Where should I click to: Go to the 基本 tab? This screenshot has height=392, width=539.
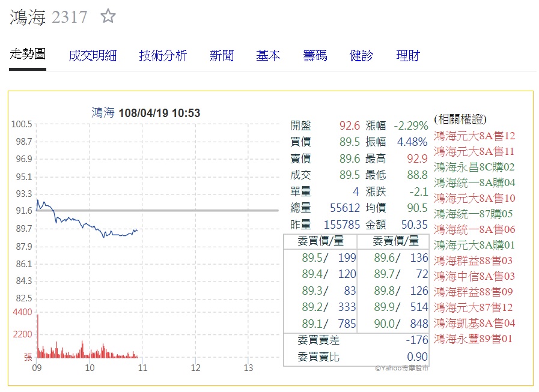pos(268,56)
